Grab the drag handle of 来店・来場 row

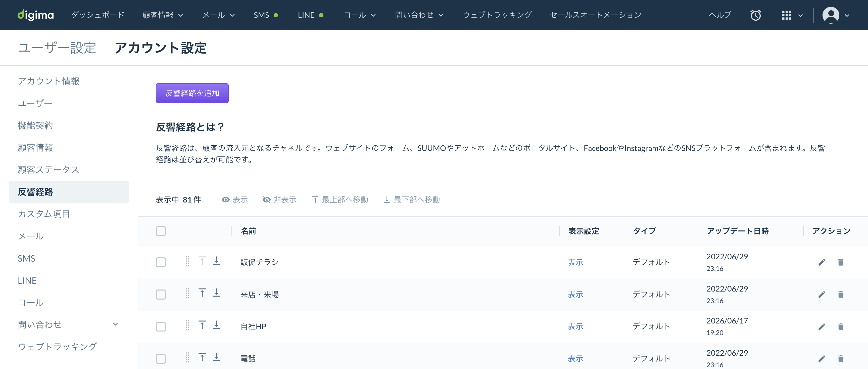[x=187, y=293]
